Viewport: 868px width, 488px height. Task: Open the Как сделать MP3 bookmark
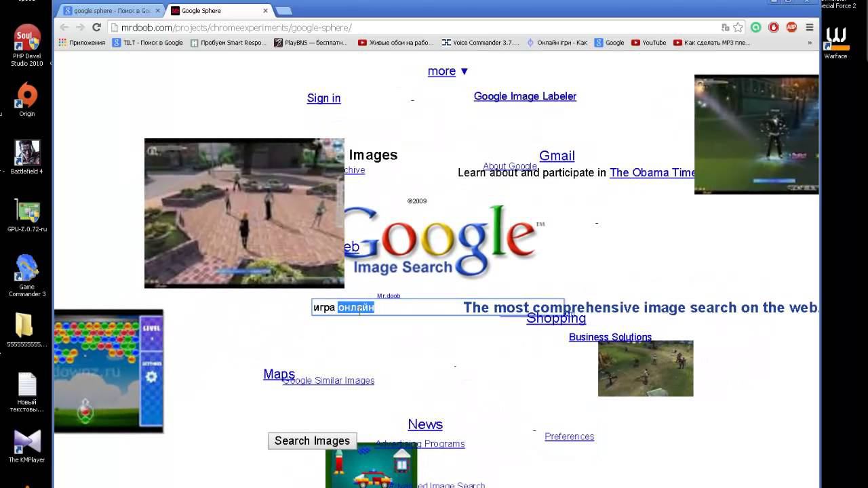coord(712,43)
